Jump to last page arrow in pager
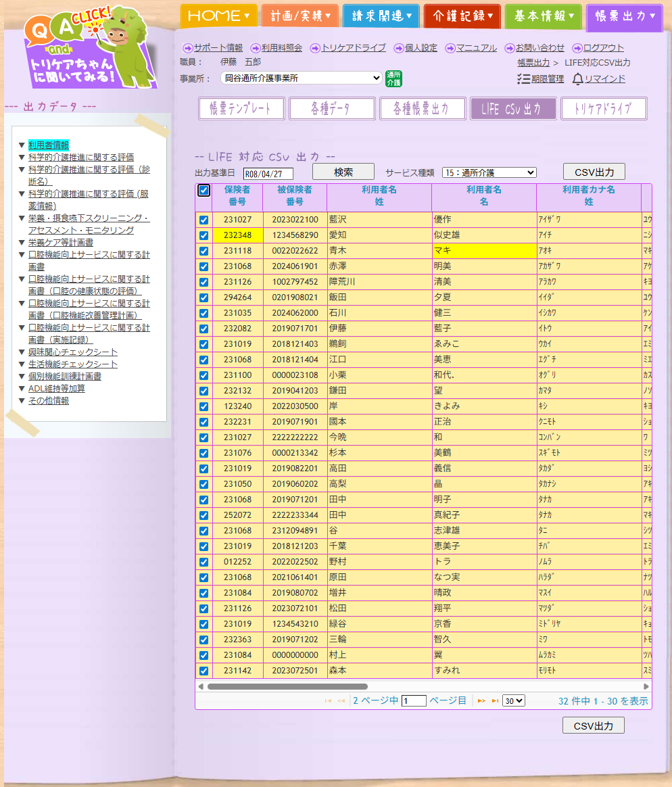 495,701
